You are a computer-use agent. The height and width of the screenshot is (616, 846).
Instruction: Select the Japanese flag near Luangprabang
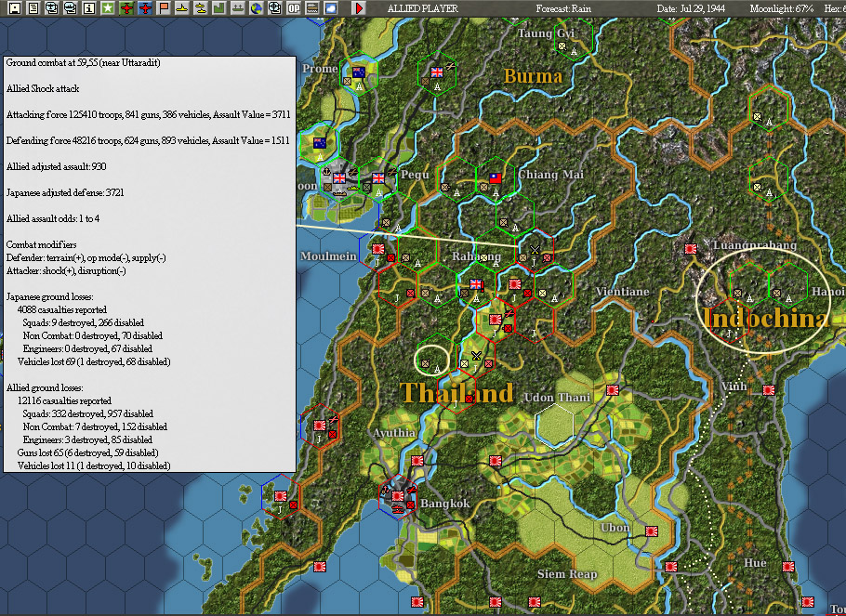coord(691,249)
